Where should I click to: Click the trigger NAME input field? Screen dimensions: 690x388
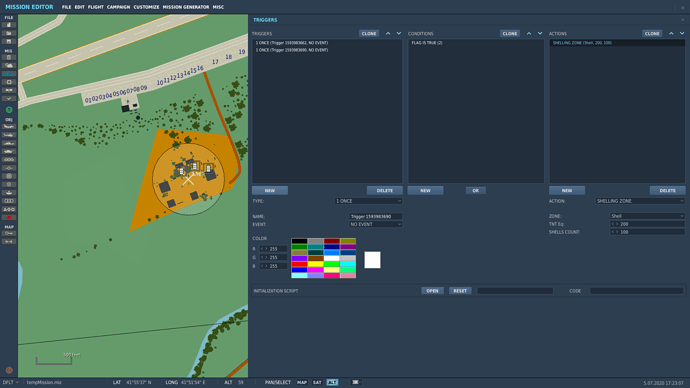[375, 216]
